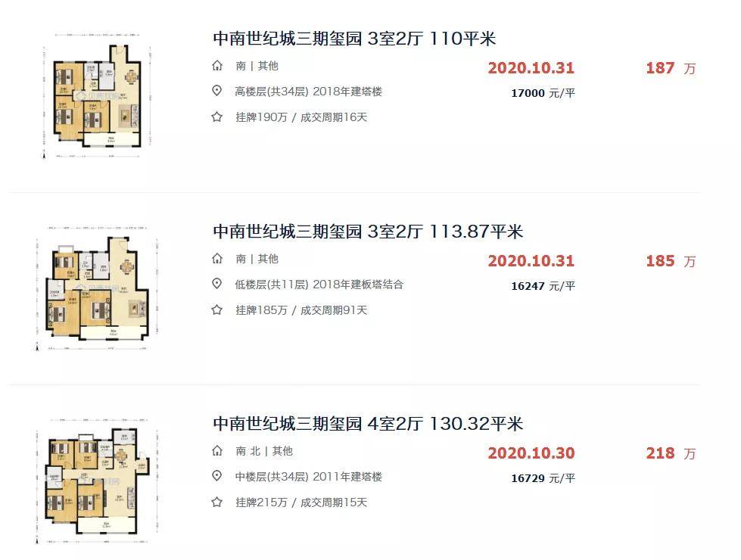Click house icon beside 南 北 | 其他
The width and height of the screenshot is (741, 560).
(x=217, y=451)
